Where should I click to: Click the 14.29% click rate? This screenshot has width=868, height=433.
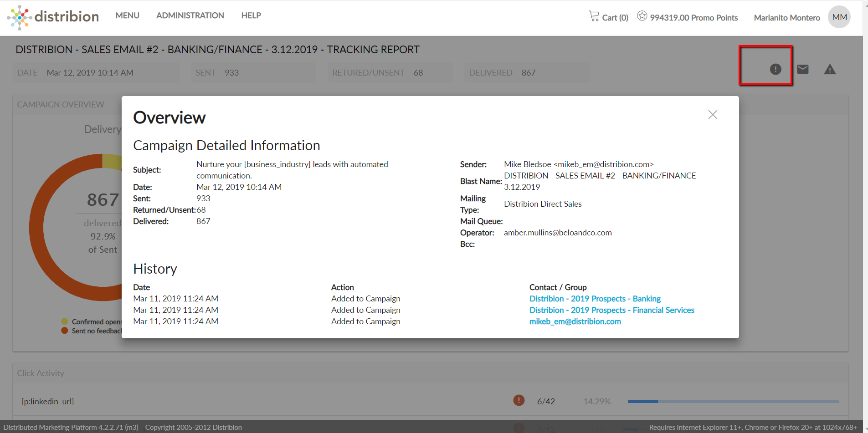point(597,402)
